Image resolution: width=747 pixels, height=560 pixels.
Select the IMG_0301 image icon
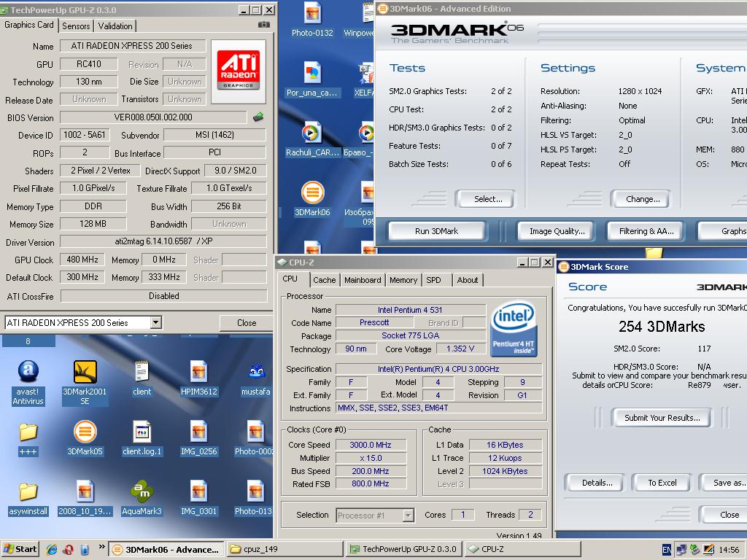[x=198, y=497]
